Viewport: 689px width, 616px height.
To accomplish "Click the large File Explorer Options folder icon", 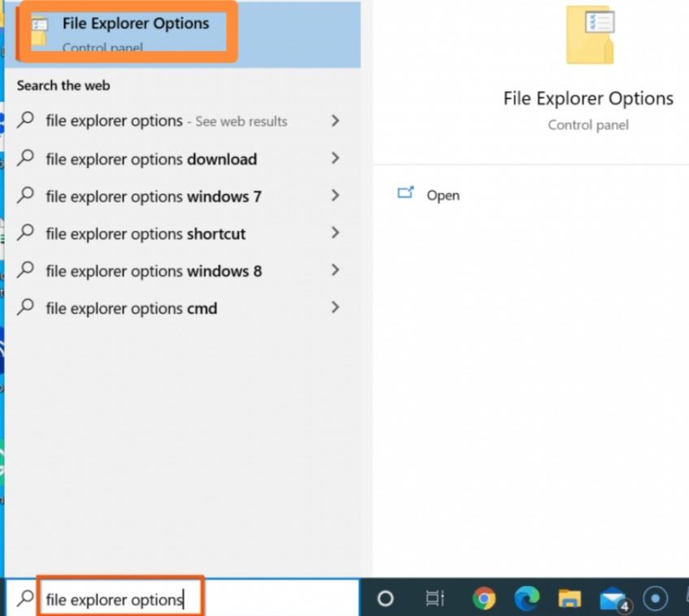I will [x=590, y=35].
